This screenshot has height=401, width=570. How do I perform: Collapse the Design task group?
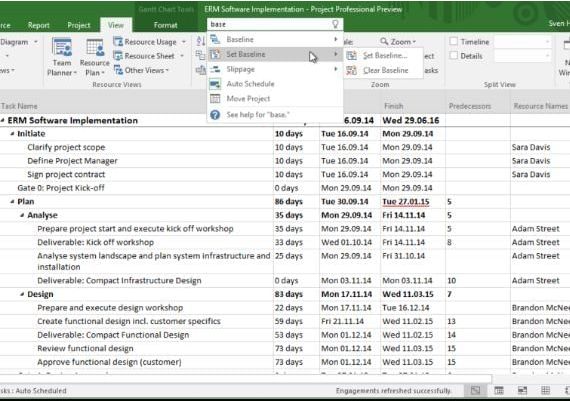tap(22, 294)
